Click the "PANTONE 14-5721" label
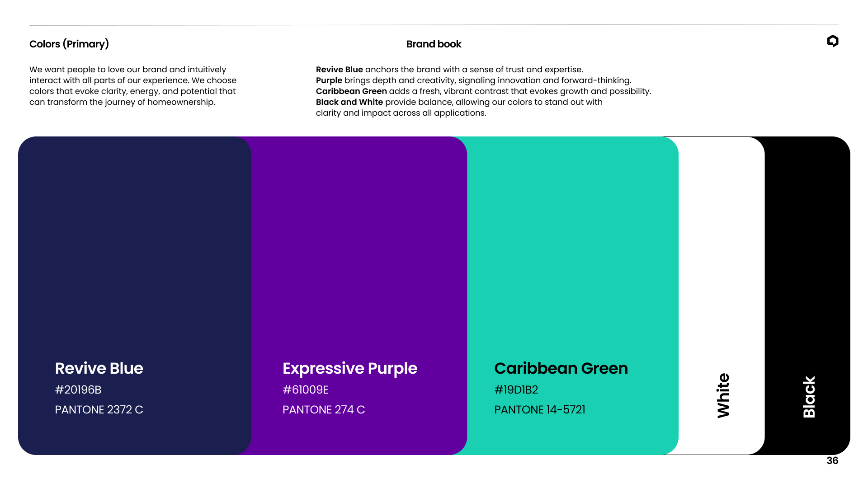 (540, 409)
